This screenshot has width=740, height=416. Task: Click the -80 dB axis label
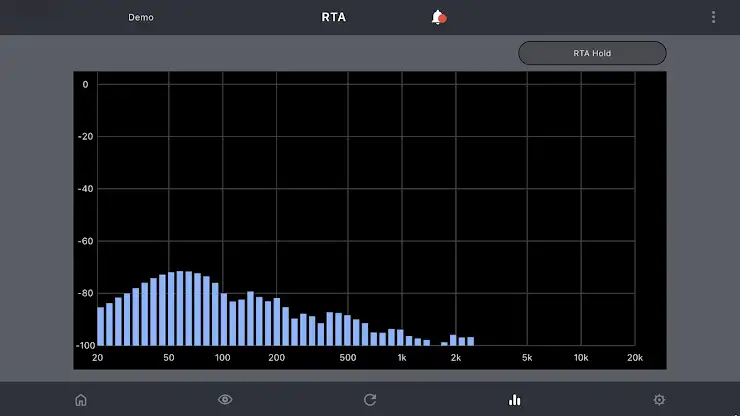point(85,293)
